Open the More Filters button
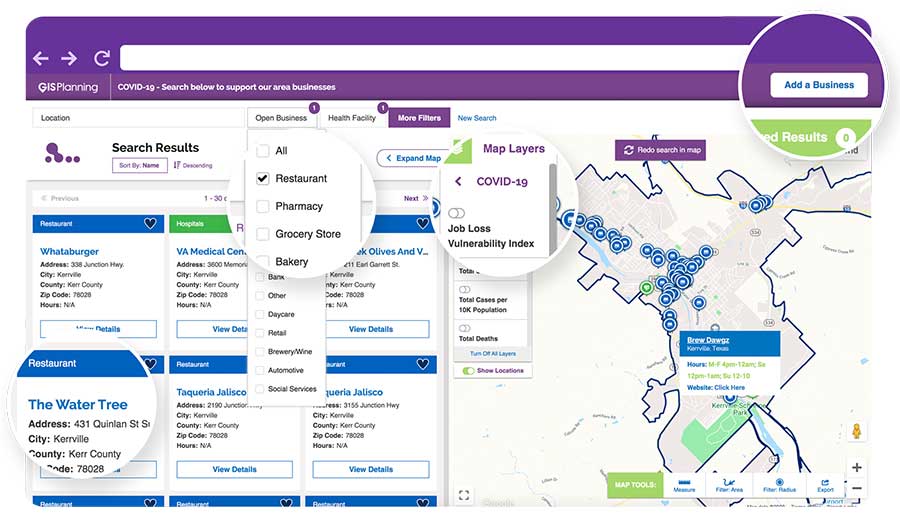 420,118
